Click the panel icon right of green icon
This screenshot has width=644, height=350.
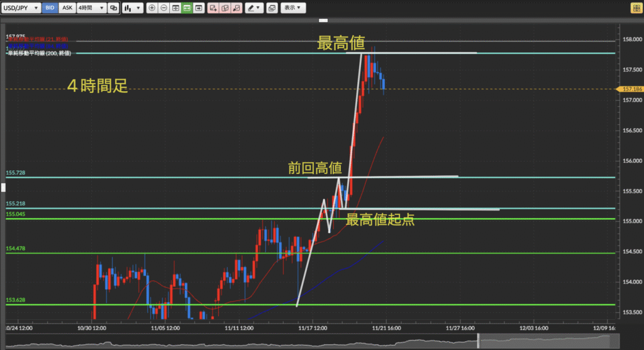pyautogui.click(x=199, y=8)
